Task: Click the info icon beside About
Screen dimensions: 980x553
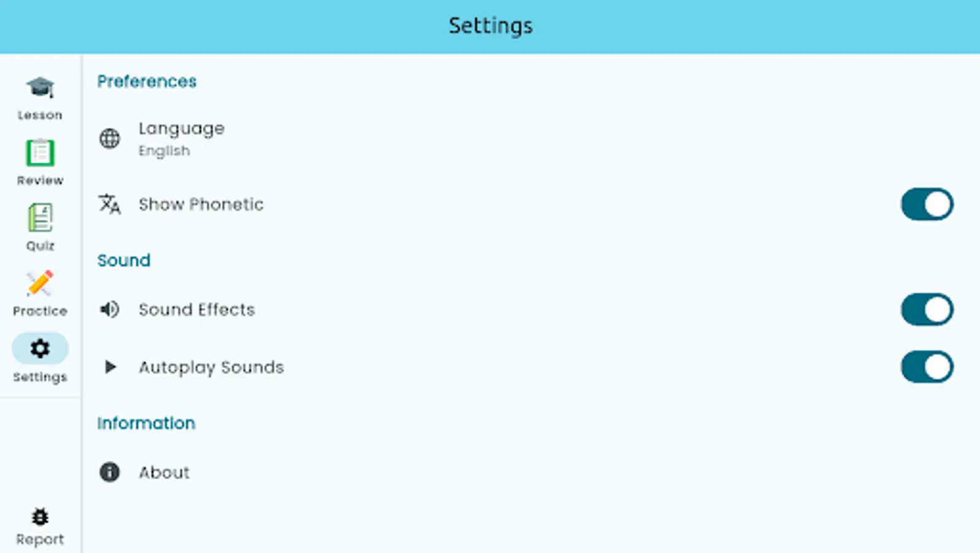Action: [109, 472]
